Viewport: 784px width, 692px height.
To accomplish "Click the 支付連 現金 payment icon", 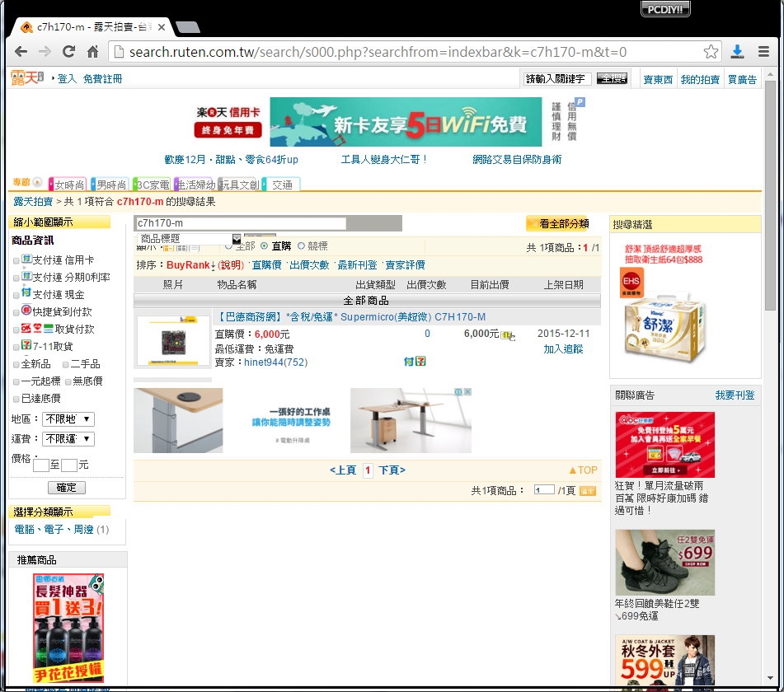I will coord(26,292).
